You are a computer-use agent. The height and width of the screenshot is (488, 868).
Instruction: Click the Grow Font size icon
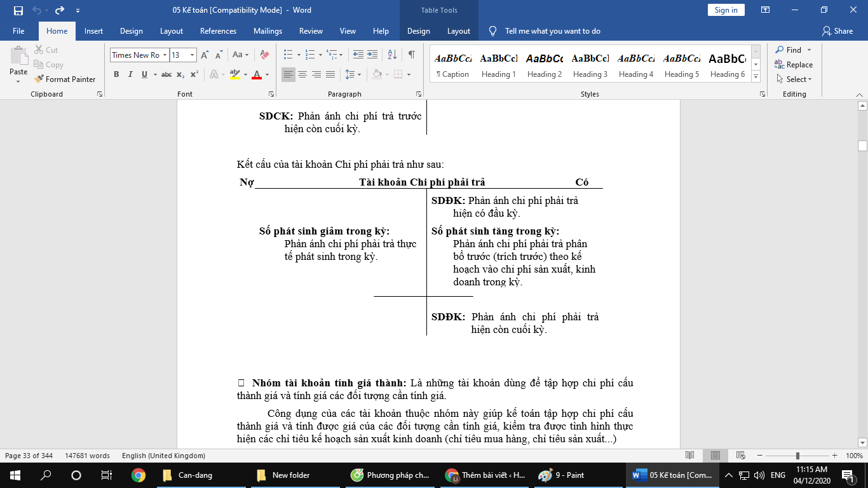(x=205, y=55)
